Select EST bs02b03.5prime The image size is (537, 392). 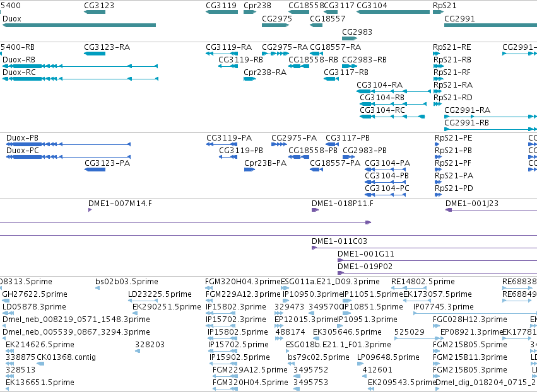click(127, 282)
